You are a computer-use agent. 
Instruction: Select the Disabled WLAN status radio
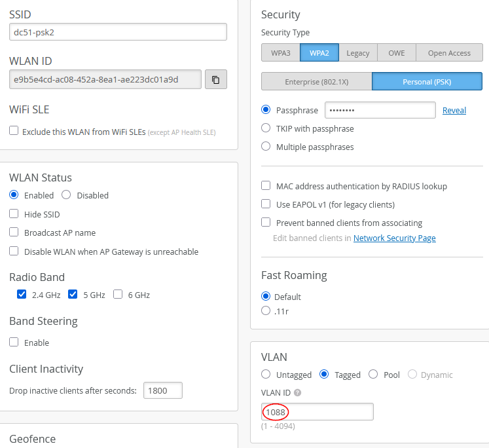66,195
